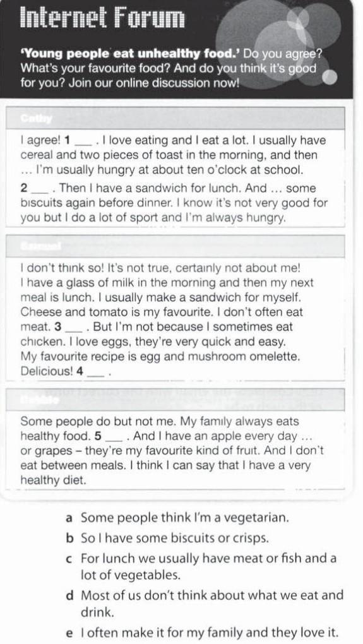Click the 'healthy diet.' closing sentence
This screenshot has height=644, width=363.
(54, 480)
